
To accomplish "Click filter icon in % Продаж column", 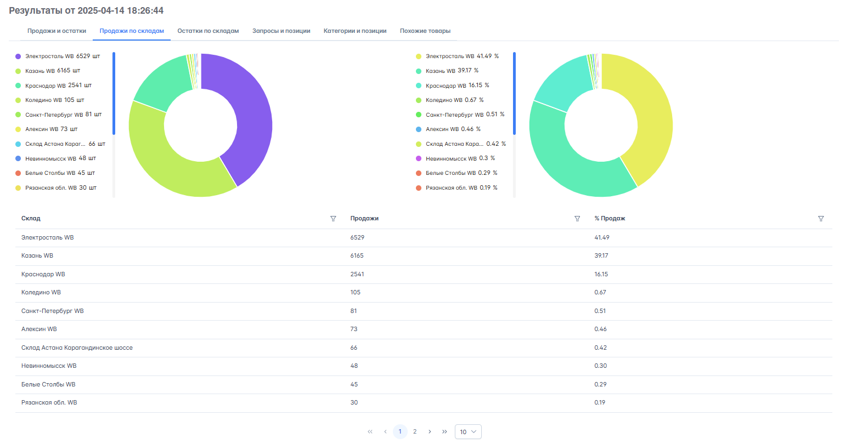I will [x=821, y=219].
